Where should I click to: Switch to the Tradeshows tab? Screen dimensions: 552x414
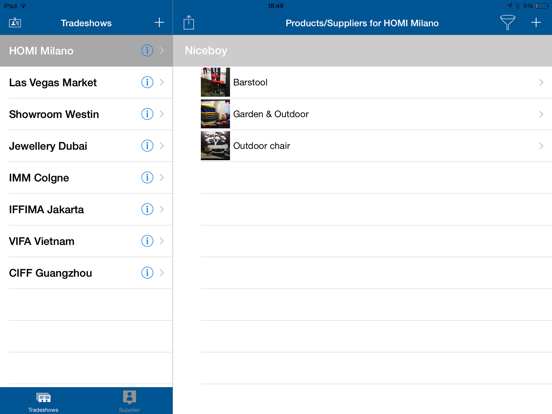[43, 401]
